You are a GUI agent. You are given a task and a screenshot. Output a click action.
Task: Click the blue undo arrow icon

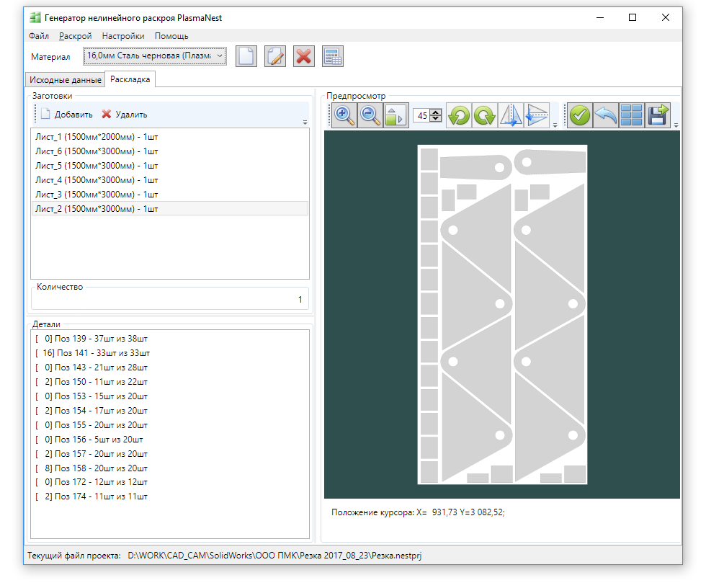pyautogui.click(x=606, y=115)
